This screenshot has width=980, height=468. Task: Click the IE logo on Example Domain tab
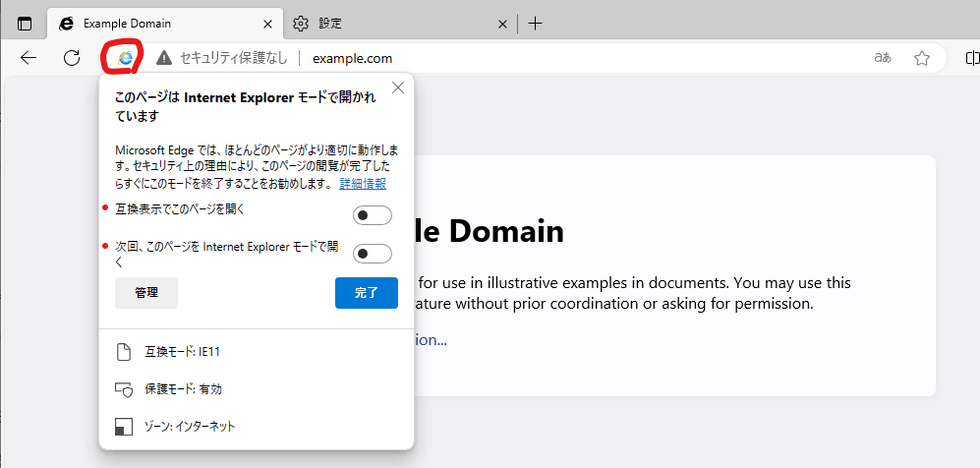coord(66,24)
